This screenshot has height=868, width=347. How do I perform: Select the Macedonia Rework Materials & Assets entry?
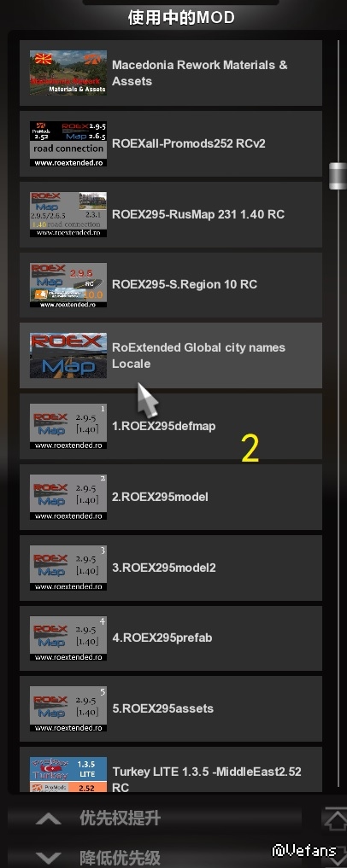click(171, 73)
